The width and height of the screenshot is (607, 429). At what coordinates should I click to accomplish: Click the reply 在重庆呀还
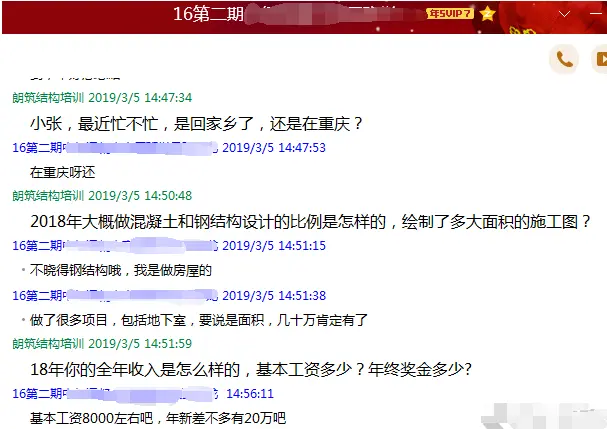pos(63,172)
